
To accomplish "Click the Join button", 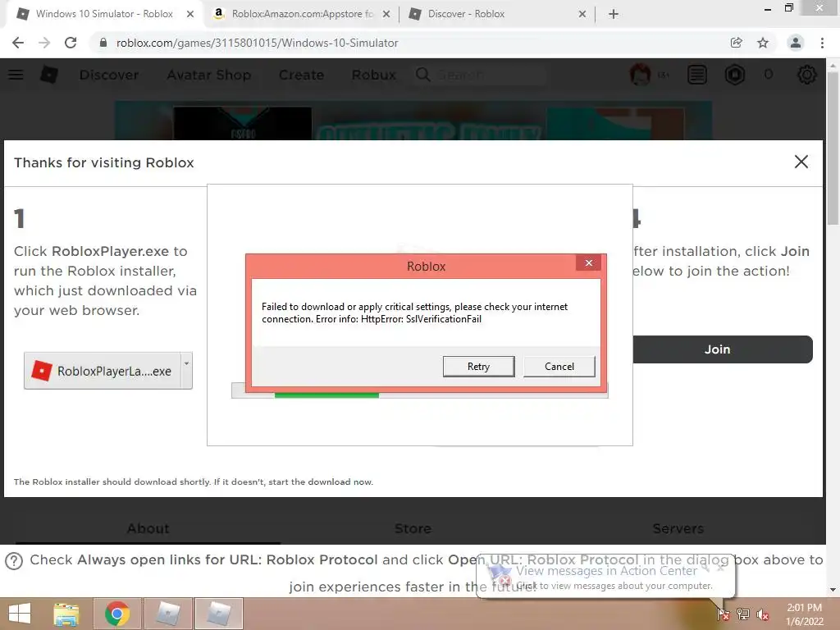I will 723,349.
